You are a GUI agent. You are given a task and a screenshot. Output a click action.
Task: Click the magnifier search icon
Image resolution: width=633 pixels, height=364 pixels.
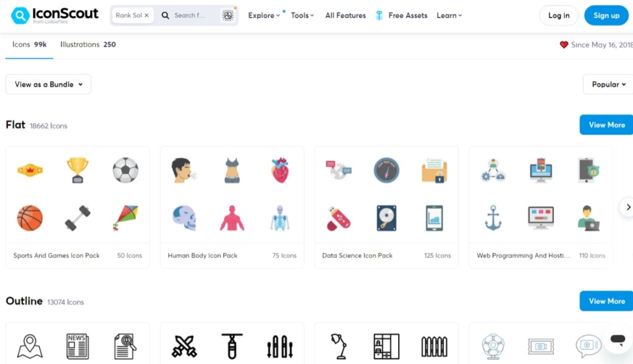point(166,15)
